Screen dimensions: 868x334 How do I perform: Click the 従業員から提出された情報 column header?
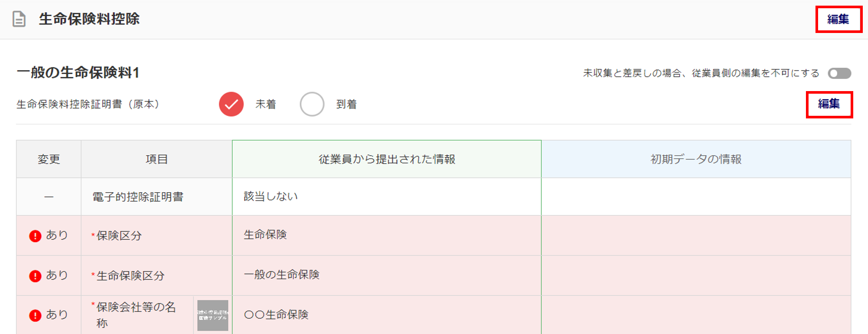(x=387, y=159)
